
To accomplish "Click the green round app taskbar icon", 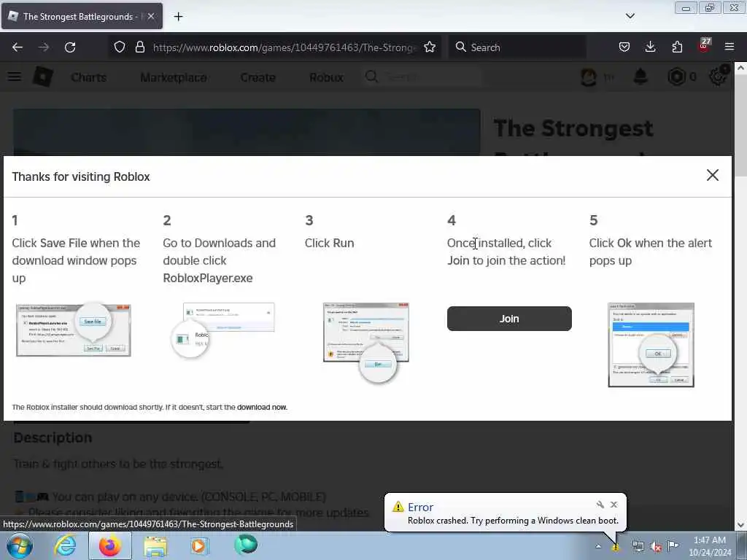I will click(245, 545).
